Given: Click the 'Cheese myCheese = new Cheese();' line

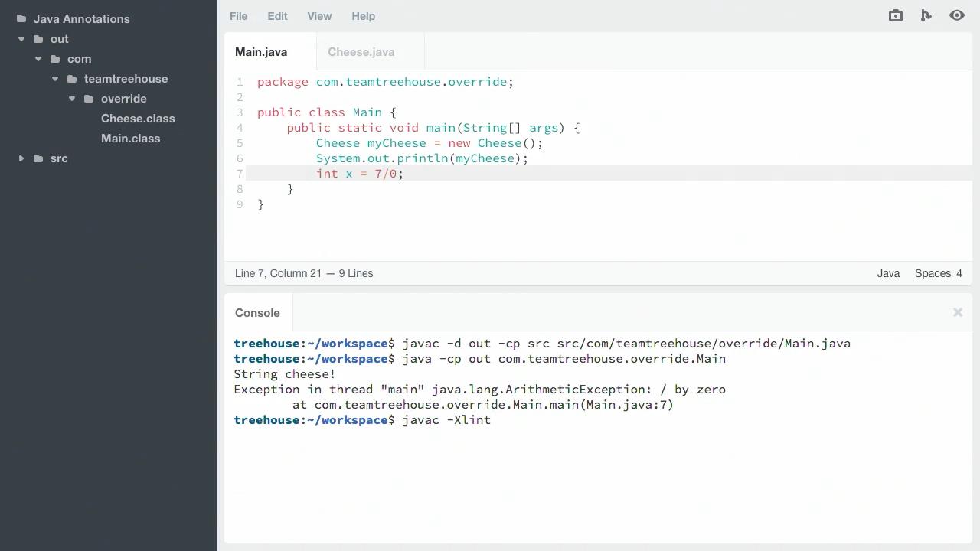Looking at the screenshot, I should [430, 143].
